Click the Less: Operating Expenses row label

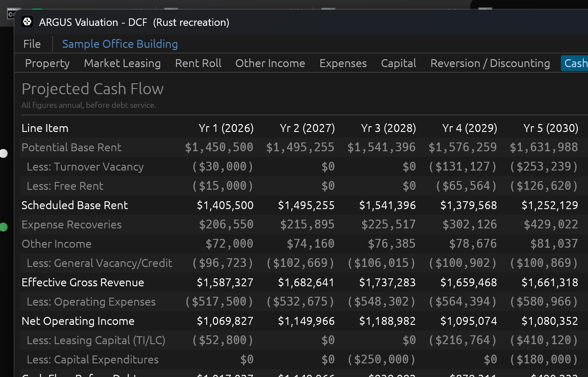pyautogui.click(x=91, y=302)
